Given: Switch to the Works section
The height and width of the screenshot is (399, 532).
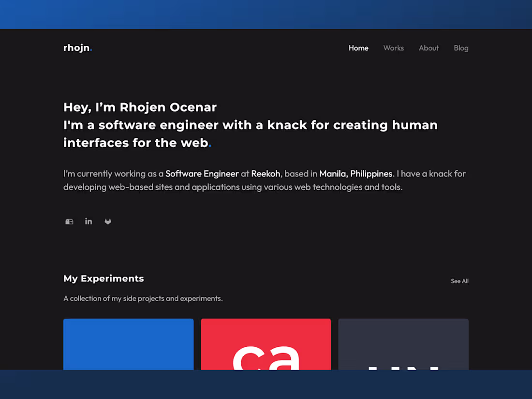Looking at the screenshot, I should (393, 48).
